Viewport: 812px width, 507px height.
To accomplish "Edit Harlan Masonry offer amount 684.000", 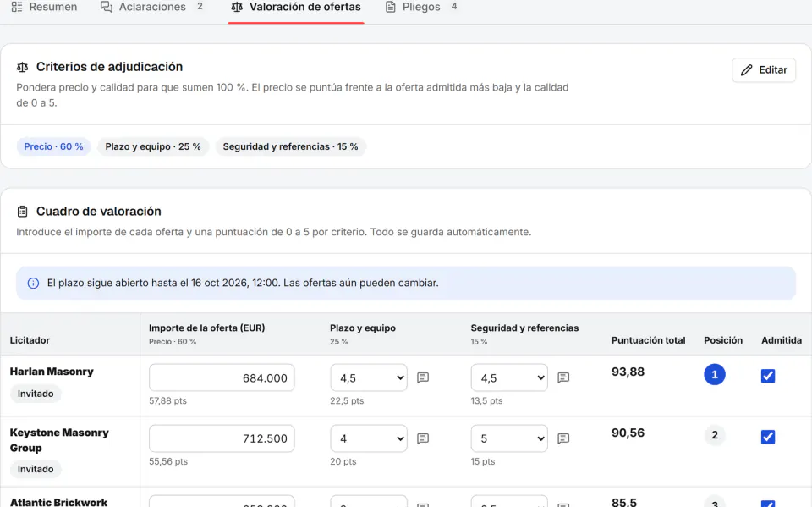I will click(222, 377).
